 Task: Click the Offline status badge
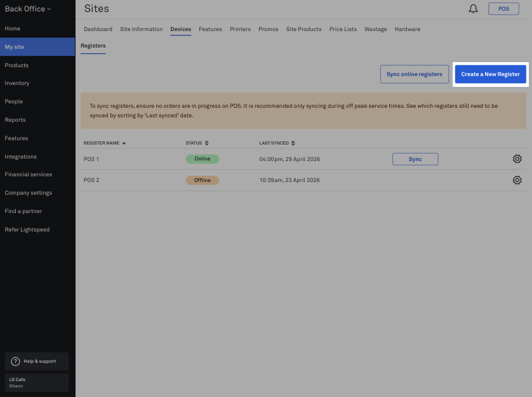tap(203, 180)
